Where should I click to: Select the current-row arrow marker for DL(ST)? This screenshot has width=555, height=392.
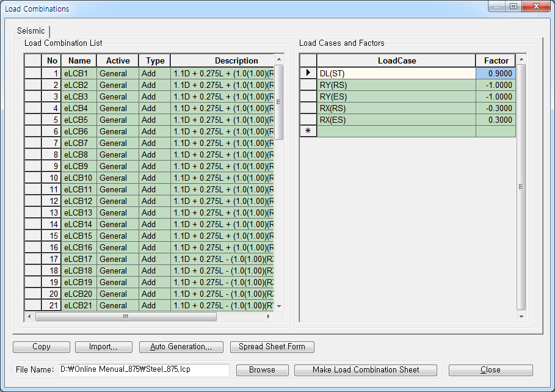click(x=308, y=73)
